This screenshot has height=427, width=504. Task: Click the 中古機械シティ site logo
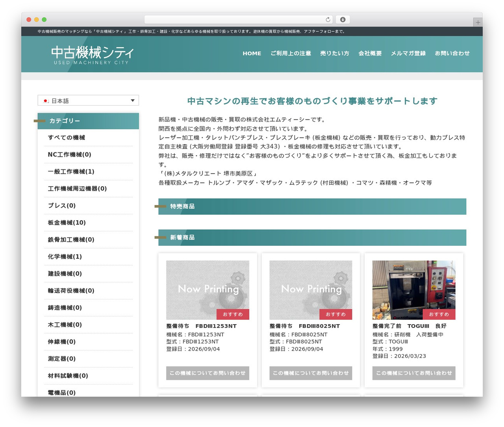(92, 55)
